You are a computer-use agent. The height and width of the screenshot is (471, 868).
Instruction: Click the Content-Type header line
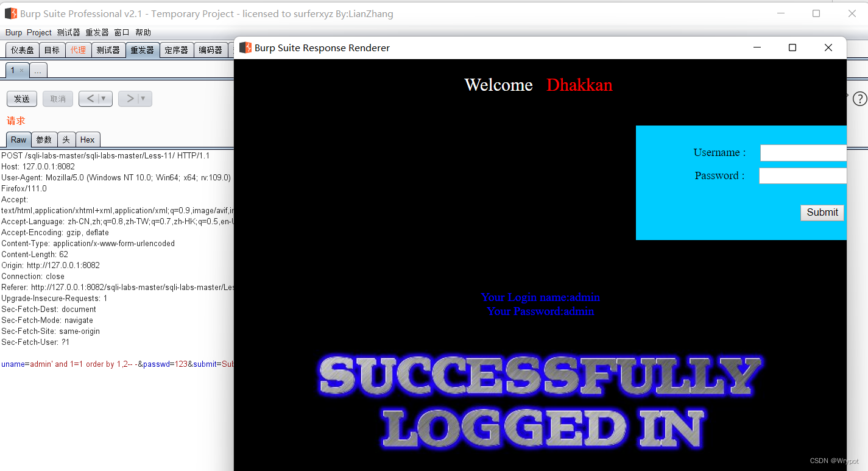(x=88, y=243)
